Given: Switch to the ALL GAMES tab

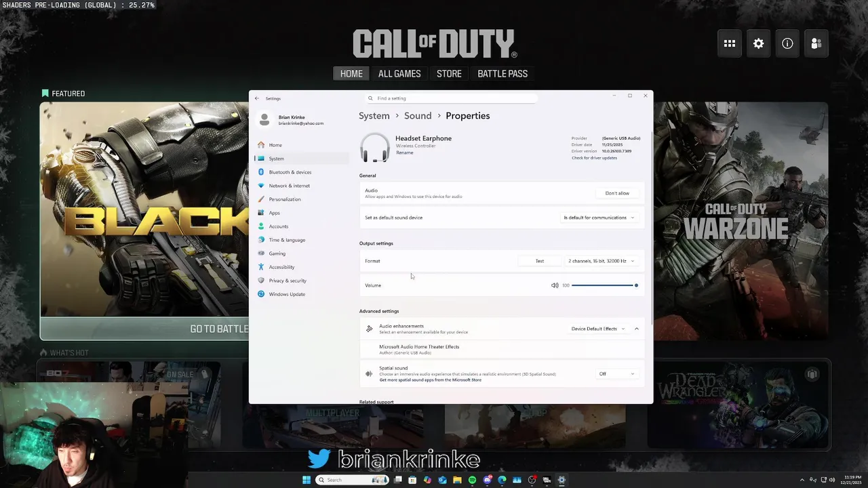Looking at the screenshot, I should click(x=399, y=73).
